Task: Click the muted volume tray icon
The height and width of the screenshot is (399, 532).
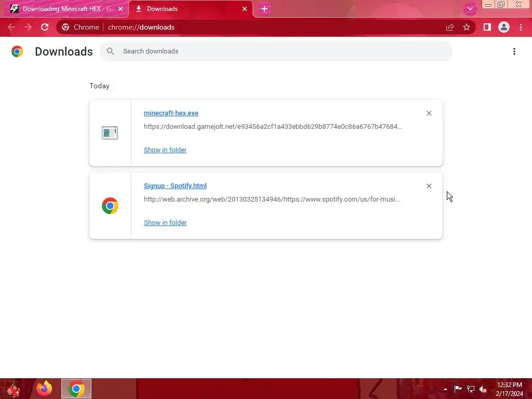Action: (x=483, y=389)
